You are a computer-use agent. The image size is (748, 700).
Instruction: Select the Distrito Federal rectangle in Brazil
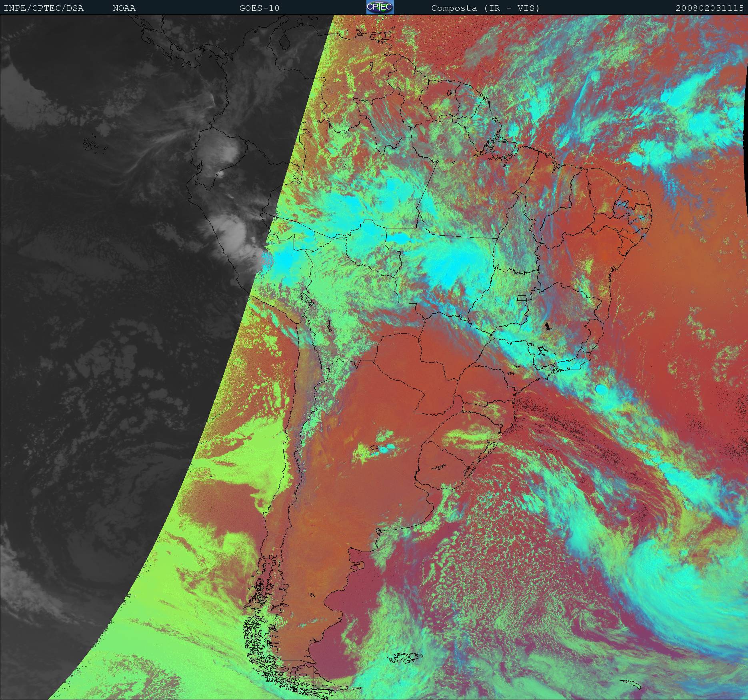[x=522, y=298]
